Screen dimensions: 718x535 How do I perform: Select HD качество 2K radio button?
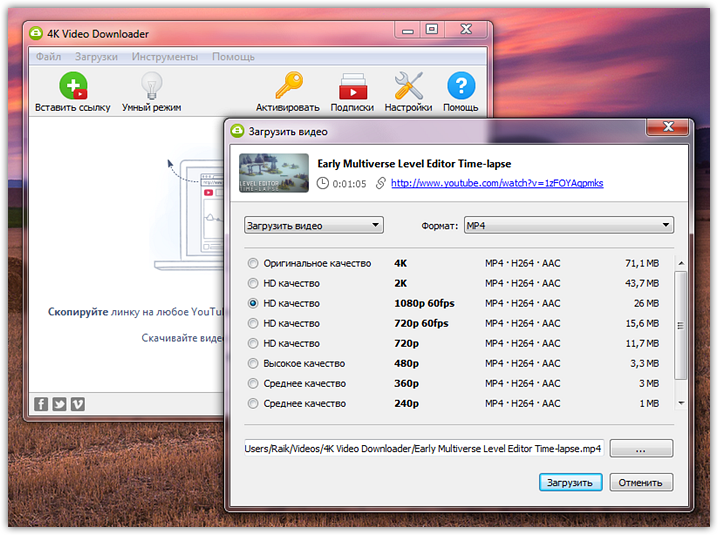[x=253, y=284]
